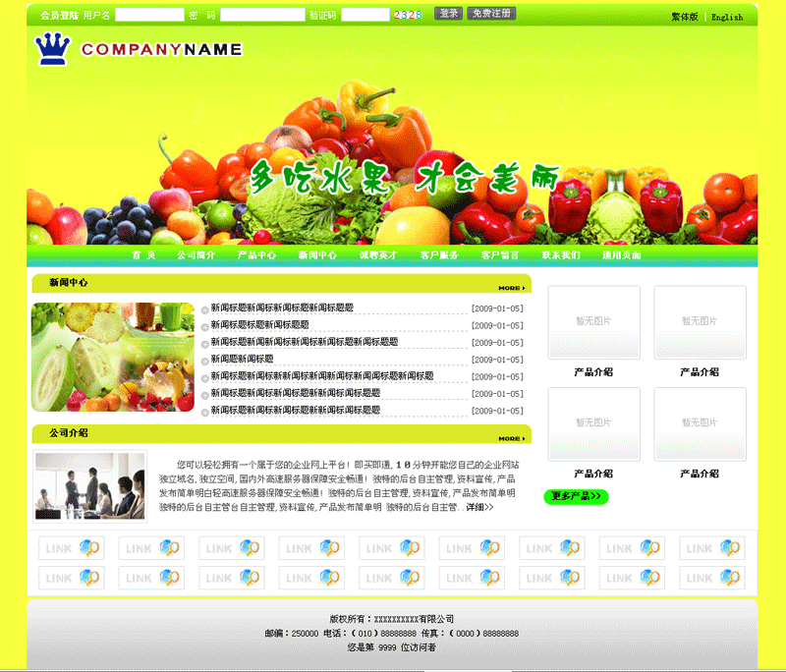The height and width of the screenshot is (672, 786).
Task: Click the captcha code image 2328
Action: 408,15
